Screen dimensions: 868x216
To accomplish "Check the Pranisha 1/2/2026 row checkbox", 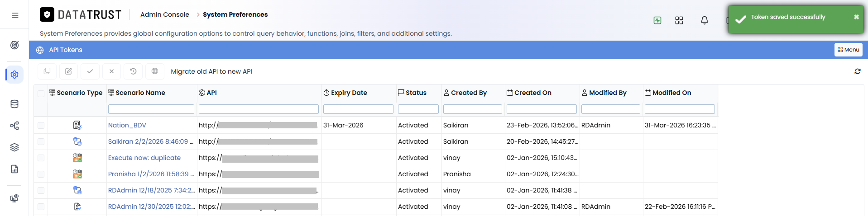I will [x=41, y=174].
